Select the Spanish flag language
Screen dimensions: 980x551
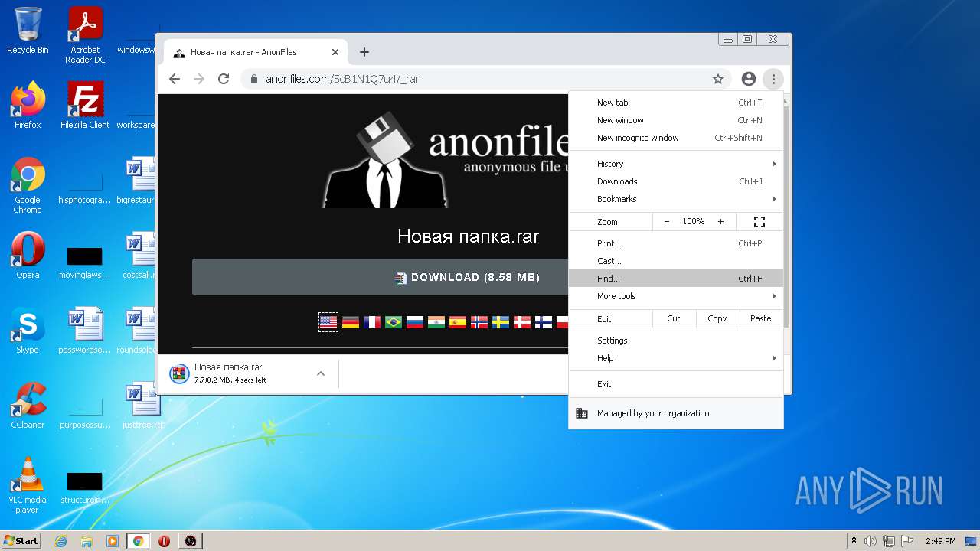coord(458,322)
